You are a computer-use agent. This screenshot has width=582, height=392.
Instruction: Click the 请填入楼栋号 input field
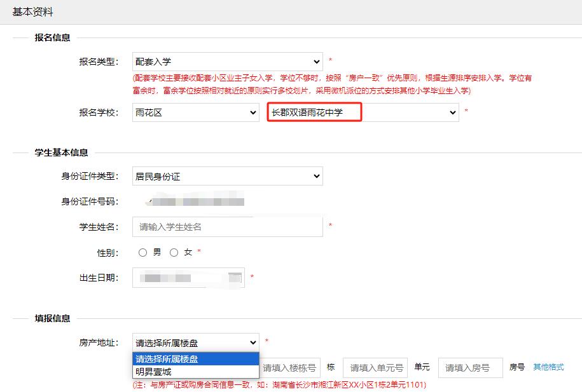[289, 368]
